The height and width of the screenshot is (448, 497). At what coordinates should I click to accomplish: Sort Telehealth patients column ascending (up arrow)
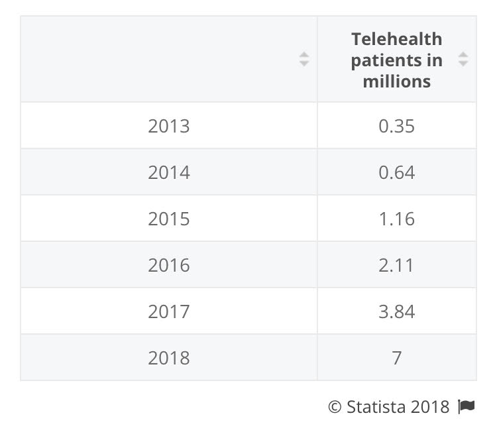coord(463,54)
